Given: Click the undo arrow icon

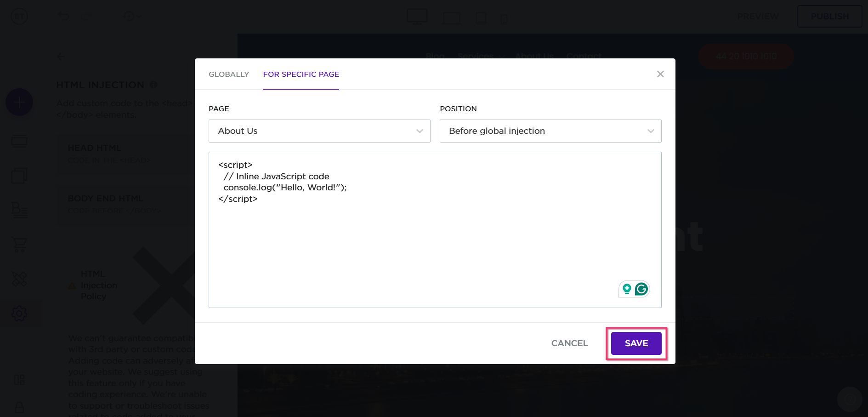Looking at the screenshot, I should click(63, 17).
